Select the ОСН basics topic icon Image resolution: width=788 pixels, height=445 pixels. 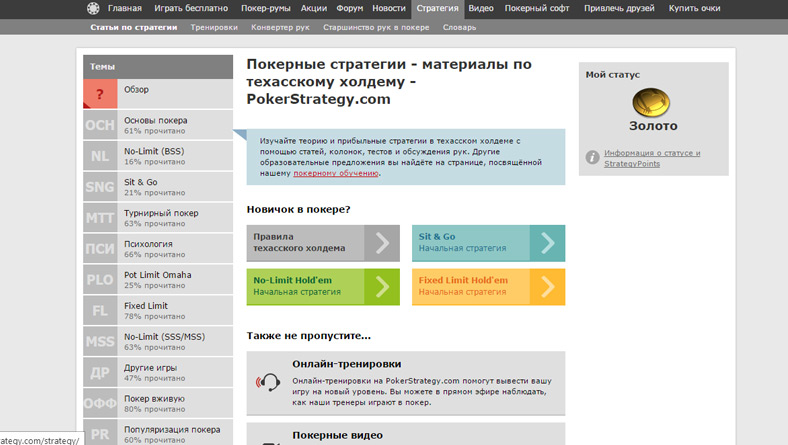pos(100,125)
